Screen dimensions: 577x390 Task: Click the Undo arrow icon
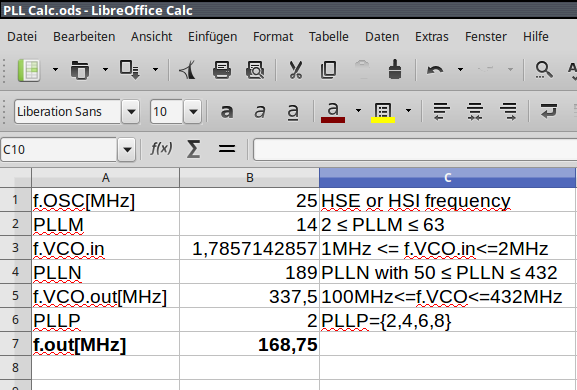tap(435, 70)
